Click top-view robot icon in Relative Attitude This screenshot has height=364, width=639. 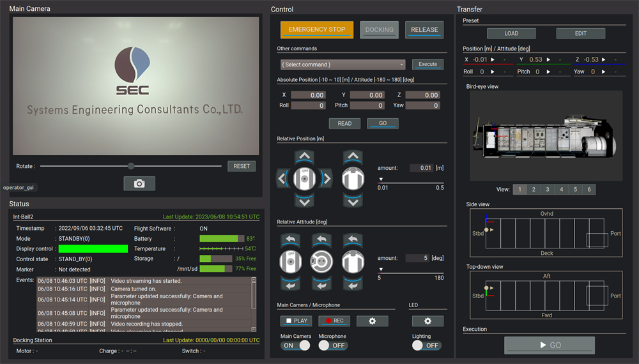tap(321, 262)
